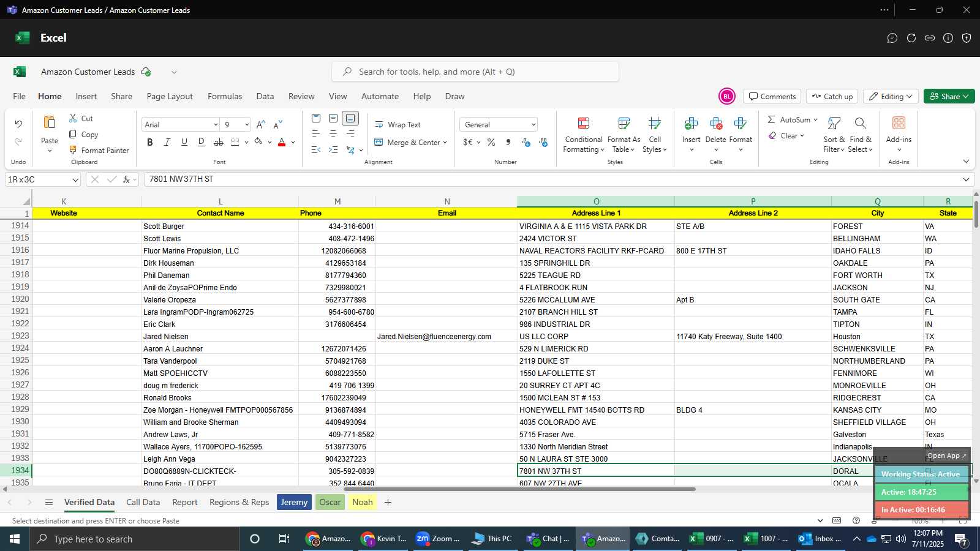Increase the font size

click(261, 124)
